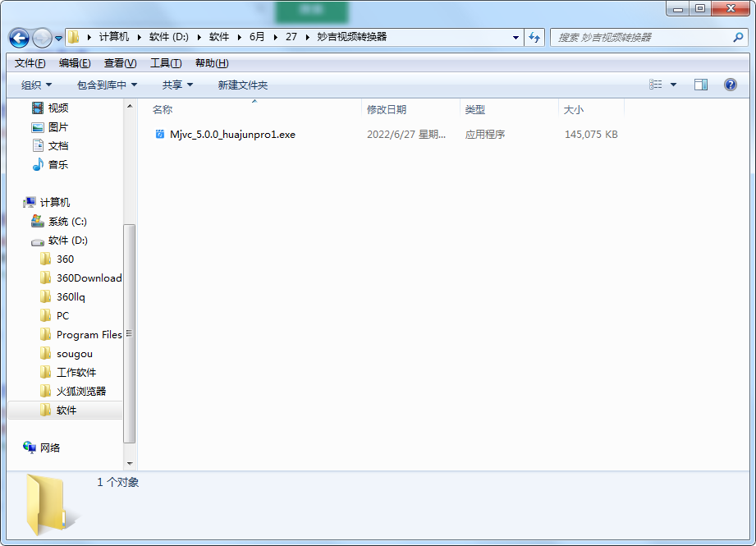Screen dimensions: 756x546
Task: Open 软件 (D:) drive in sidebar
Action: pyautogui.click(x=60, y=241)
